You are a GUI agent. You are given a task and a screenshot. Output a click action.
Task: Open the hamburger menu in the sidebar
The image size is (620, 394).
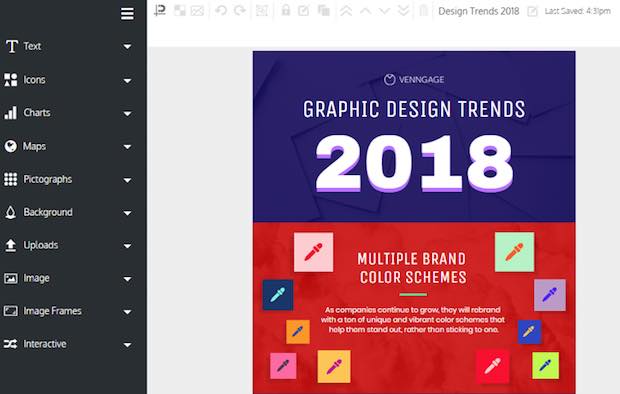[127, 14]
